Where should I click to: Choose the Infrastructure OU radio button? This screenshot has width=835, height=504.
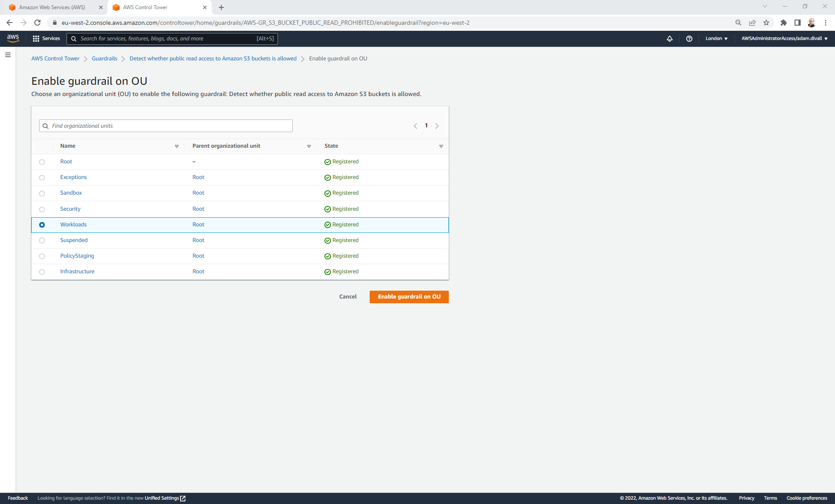tap(42, 272)
